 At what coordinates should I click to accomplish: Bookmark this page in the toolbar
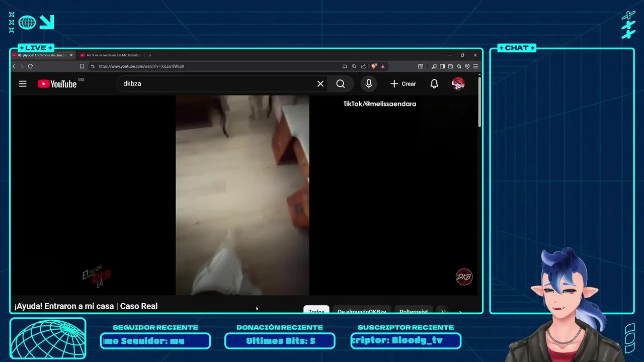coord(82,66)
